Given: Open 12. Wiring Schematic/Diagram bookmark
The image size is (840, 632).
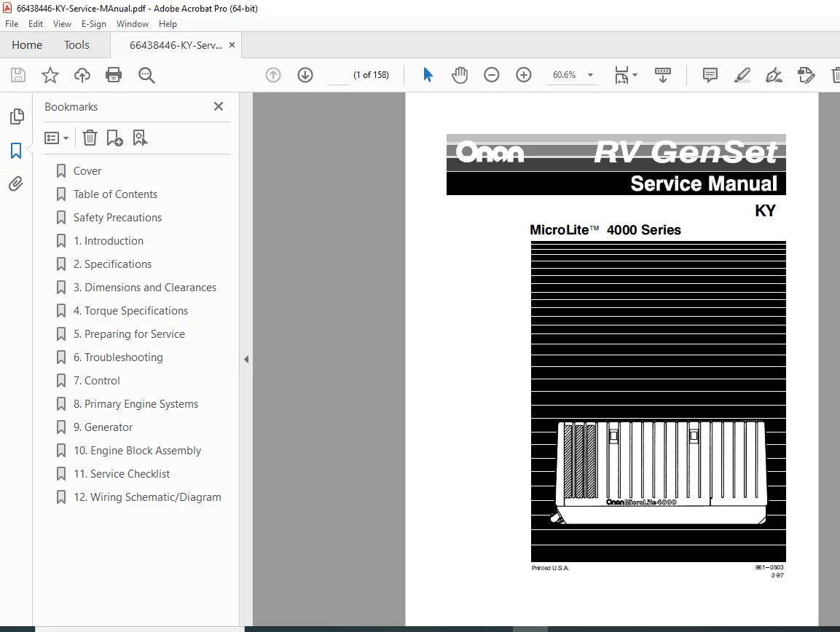Looking at the screenshot, I should click(x=147, y=497).
